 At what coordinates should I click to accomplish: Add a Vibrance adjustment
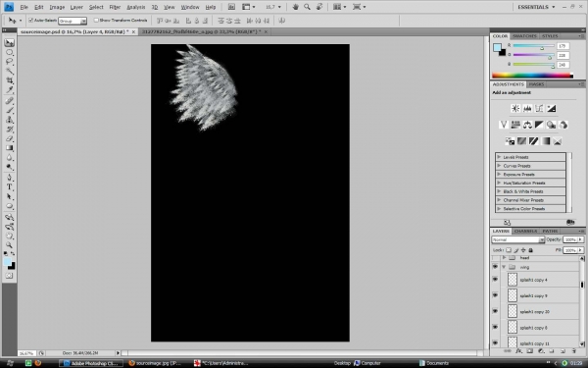504,125
